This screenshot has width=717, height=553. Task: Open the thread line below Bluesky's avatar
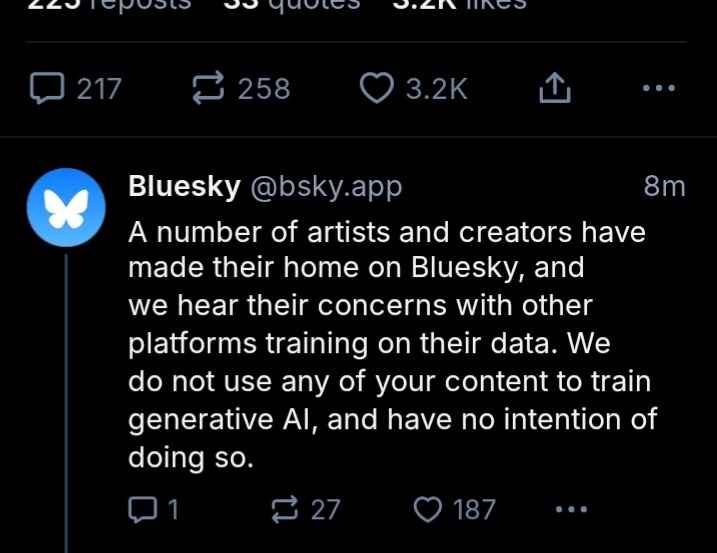tap(66, 400)
